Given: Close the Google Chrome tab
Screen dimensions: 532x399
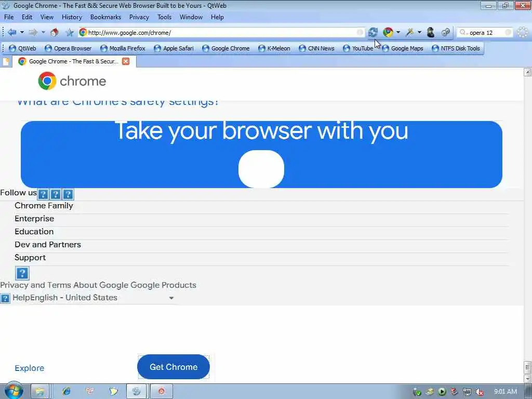Looking at the screenshot, I should coord(126,61).
